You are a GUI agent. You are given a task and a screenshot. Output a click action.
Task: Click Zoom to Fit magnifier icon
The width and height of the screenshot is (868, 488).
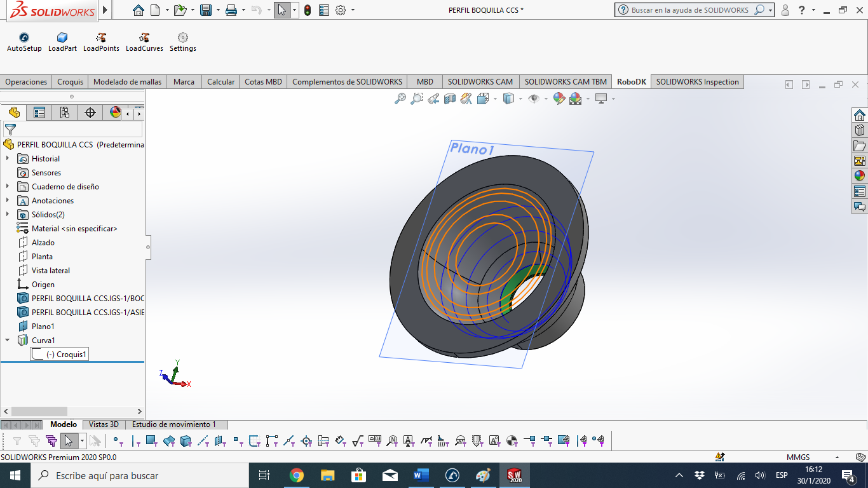click(400, 98)
